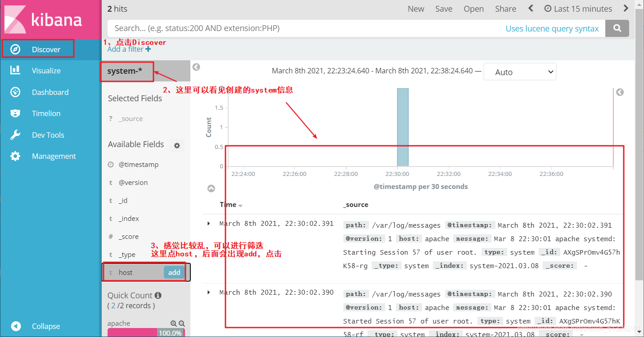Open the system-* index pattern selector
This screenshot has width=644, height=337.
click(125, 71)
